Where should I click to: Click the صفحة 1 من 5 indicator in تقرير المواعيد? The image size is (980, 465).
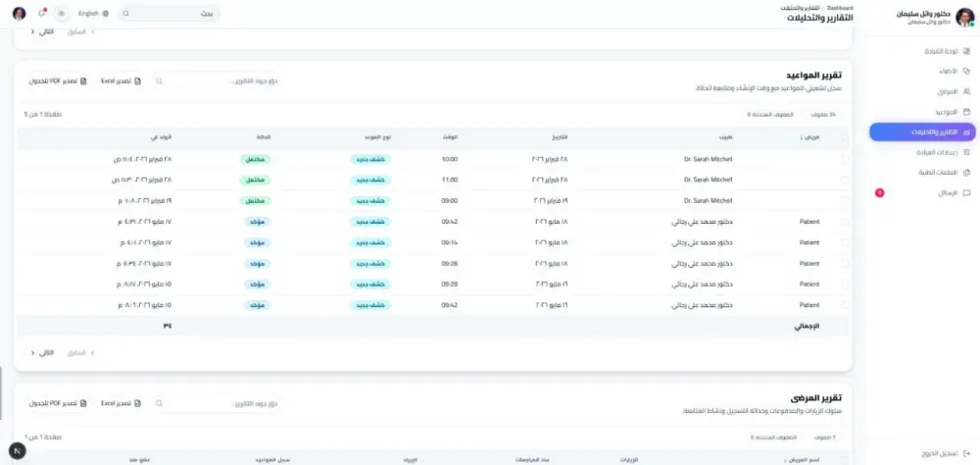pos(43,115)
